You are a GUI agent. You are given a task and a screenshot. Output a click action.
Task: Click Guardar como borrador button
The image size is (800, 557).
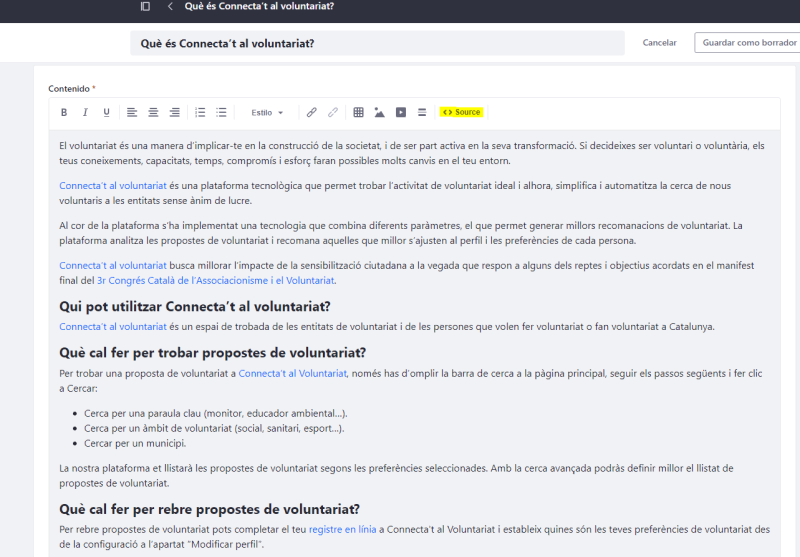[x=748, y=43]
